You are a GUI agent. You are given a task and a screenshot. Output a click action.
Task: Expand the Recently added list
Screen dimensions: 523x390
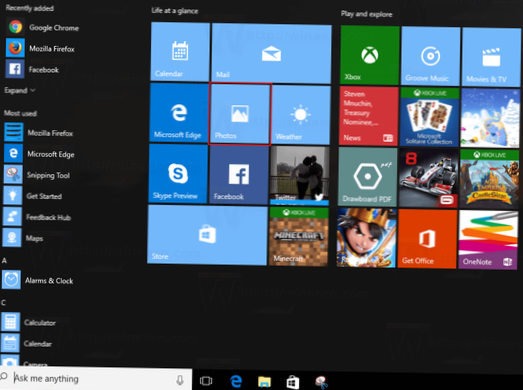[x=19, y=90]
